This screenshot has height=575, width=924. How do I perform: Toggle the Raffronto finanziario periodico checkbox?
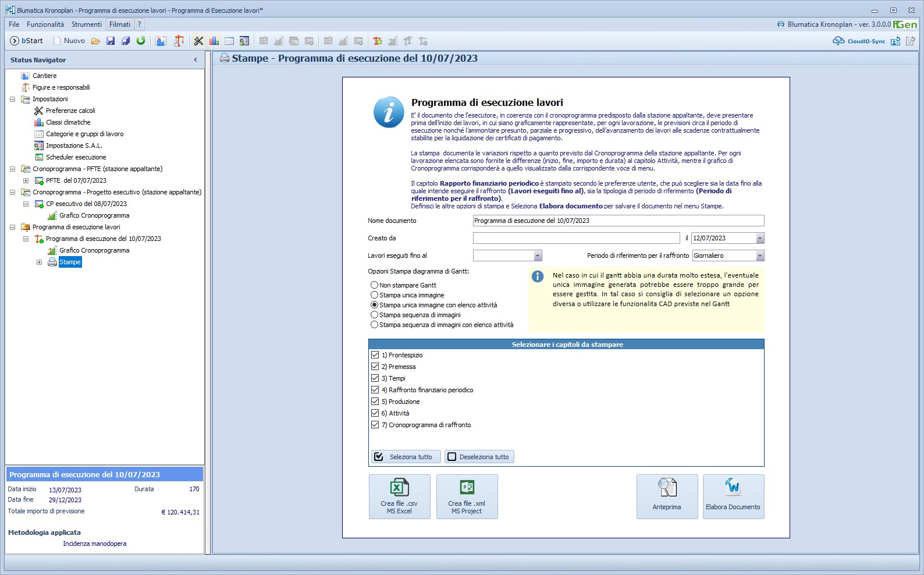(x=375, y=390)
